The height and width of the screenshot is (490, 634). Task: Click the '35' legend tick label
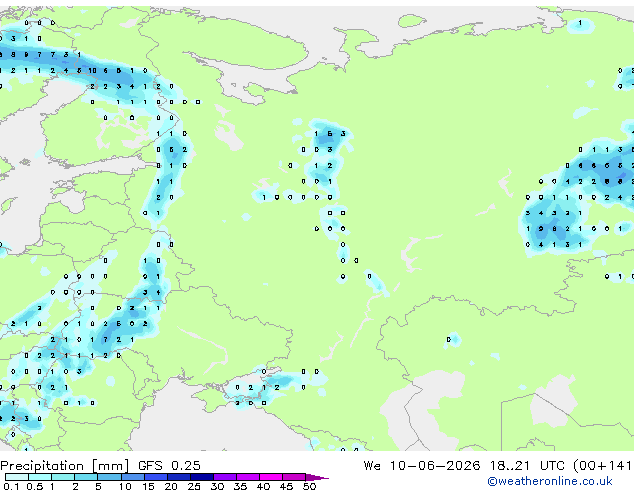(x=240, y=486)
